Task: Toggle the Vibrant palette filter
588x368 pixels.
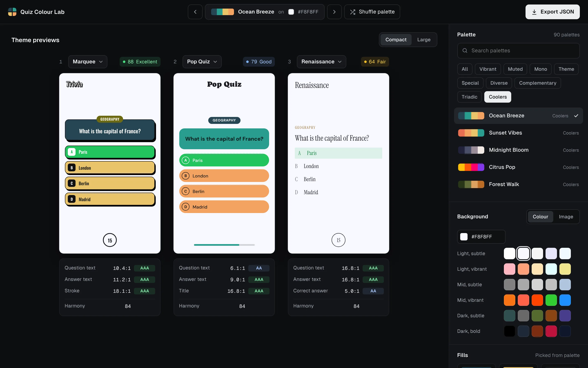Action: (488, 69)
